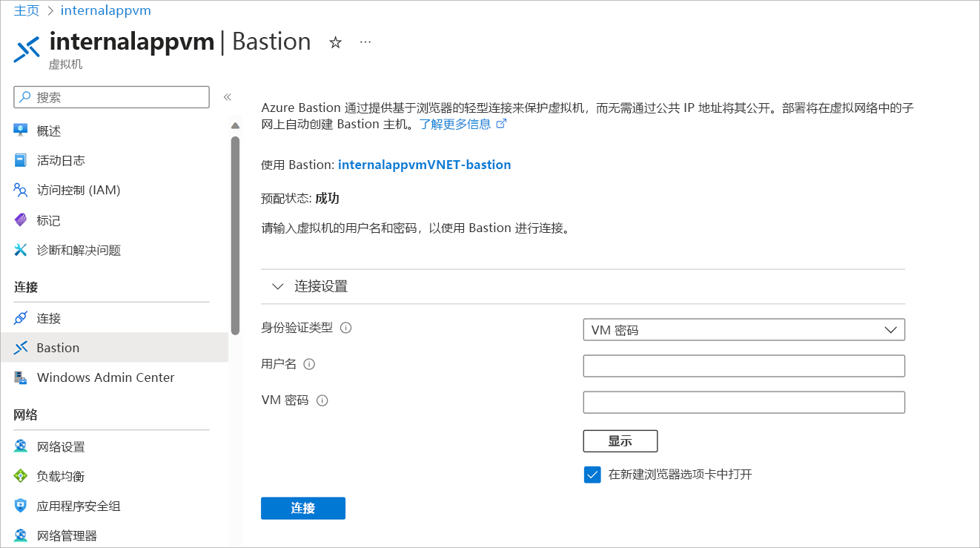Open the 身份验证类型 dropdown

pyautogui.click(x=744, y=330)
